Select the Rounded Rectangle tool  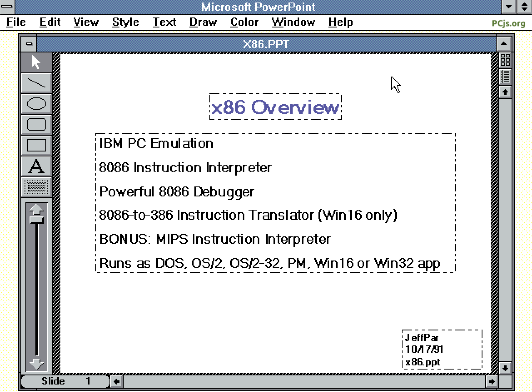[36, 124]
